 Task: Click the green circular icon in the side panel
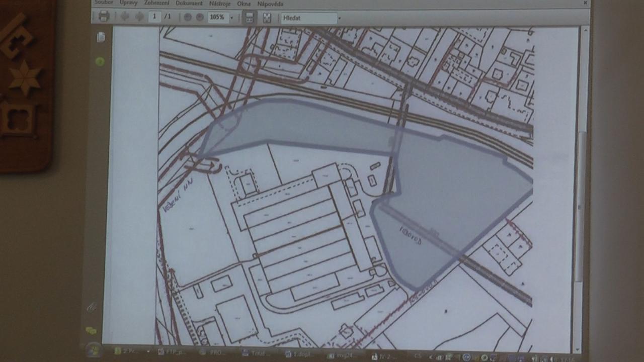pos(100,61)
